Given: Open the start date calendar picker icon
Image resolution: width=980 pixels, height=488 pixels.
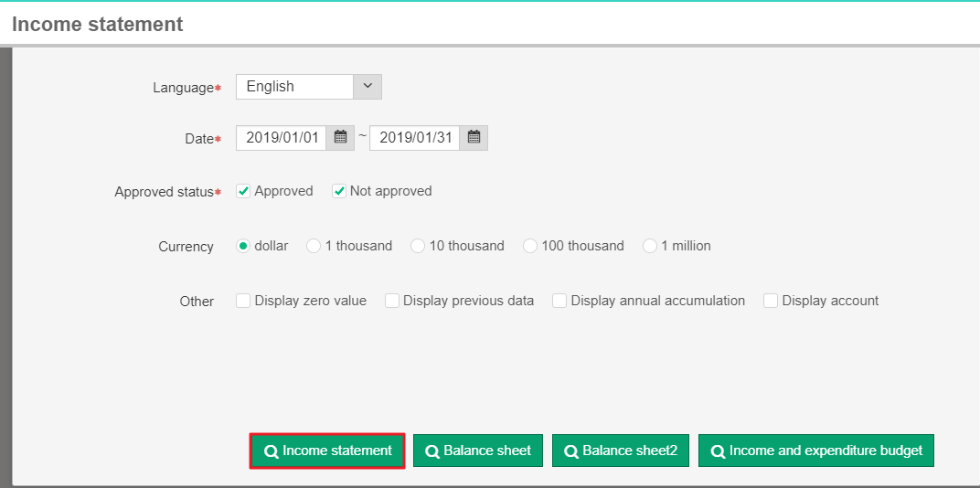Looking at the screenshot, I should 340,138.
